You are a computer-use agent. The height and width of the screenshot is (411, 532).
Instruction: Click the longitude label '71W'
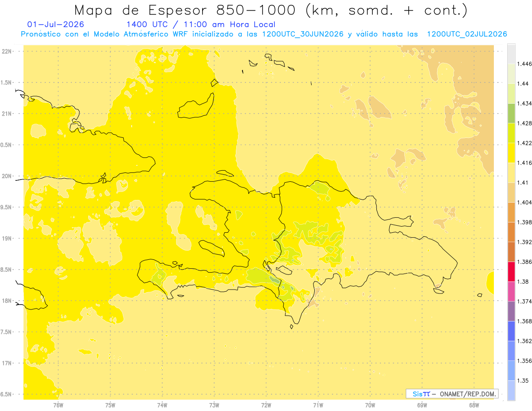[318, 405]
